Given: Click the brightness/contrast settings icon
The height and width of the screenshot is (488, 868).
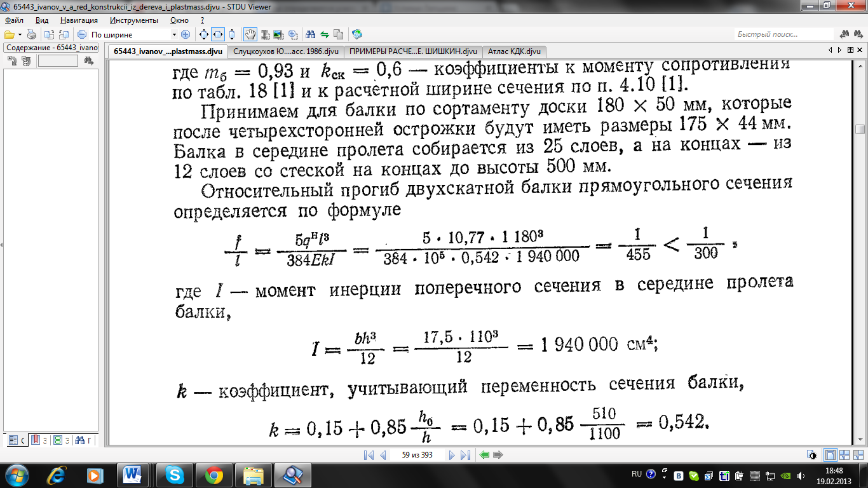Looking at the screenshot, I should click(x=811, y=455).
